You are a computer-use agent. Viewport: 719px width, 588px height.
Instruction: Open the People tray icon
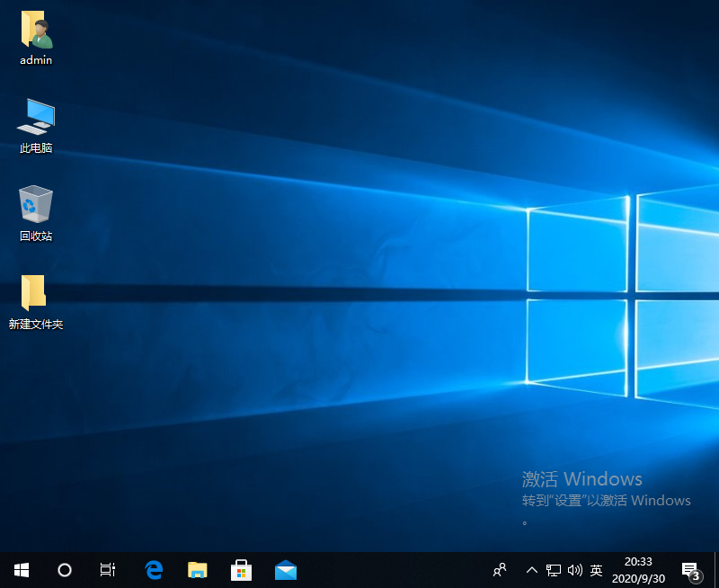(x=501, y=570)
